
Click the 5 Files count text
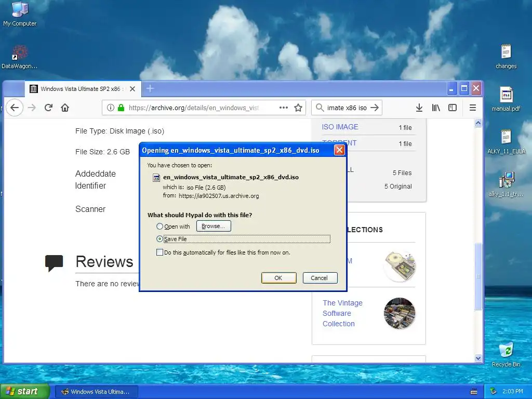(402, 172)
